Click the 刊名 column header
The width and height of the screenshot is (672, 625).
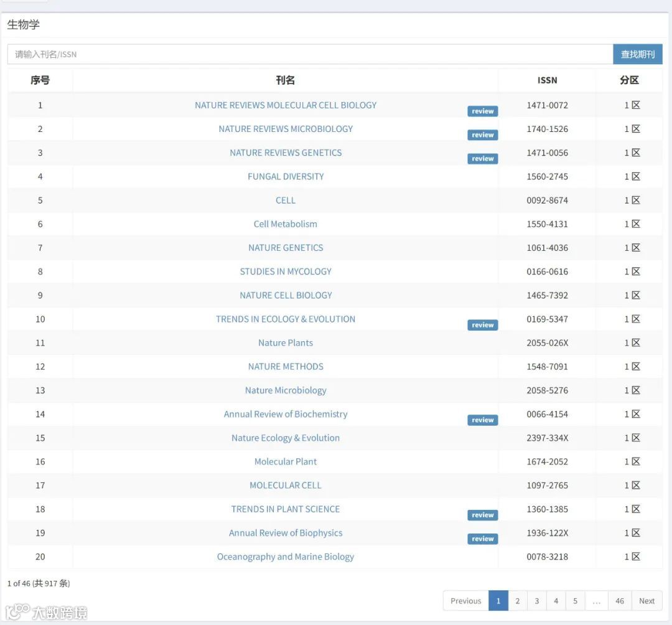click(286, 80)
